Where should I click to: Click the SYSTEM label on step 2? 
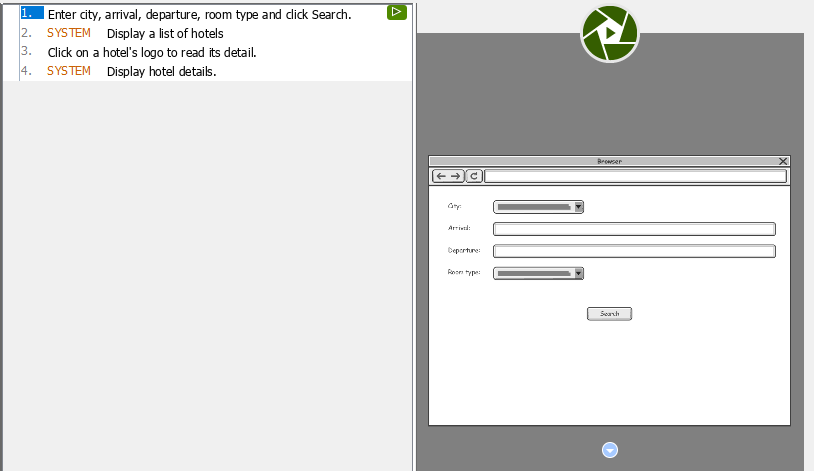pyautogui.click(x=69, y=33)
